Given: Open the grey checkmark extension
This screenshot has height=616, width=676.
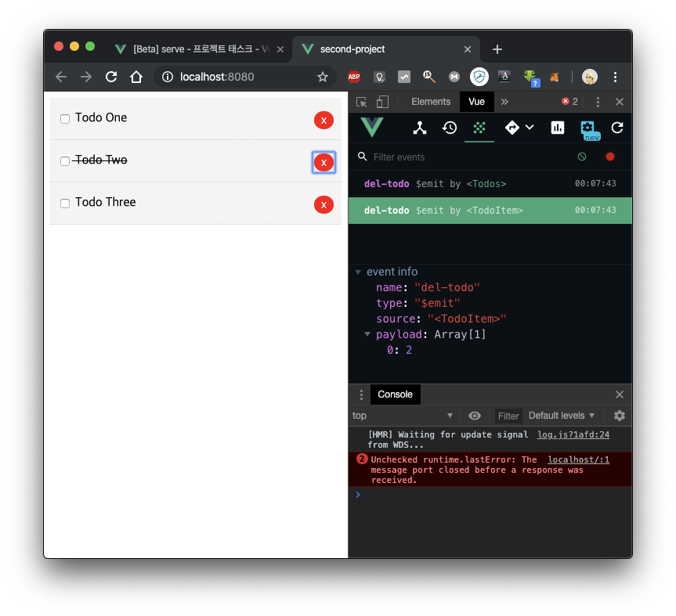Looking at the screenshot, I should coord(404,77).
